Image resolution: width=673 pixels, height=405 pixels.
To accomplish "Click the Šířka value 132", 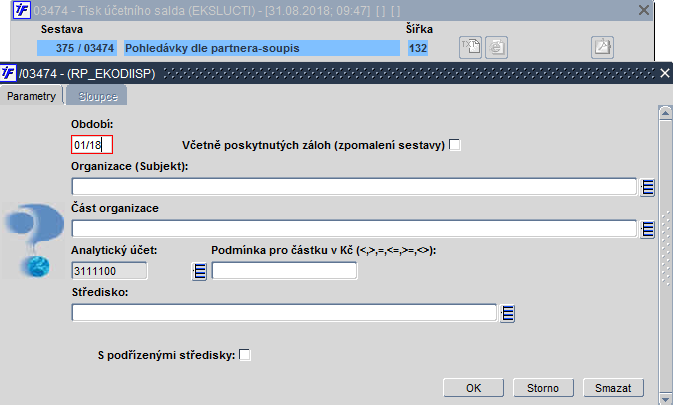I will pos(418,48).
